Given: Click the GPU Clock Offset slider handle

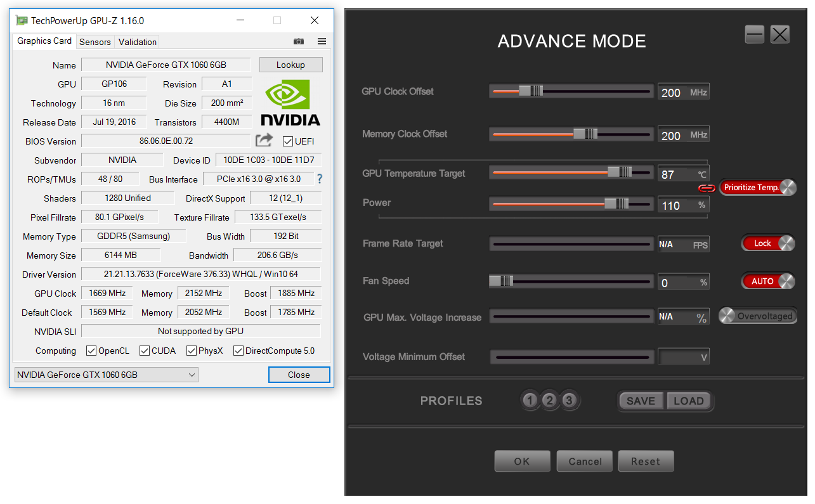Looking at the screenshot, I should pos(531,91).
